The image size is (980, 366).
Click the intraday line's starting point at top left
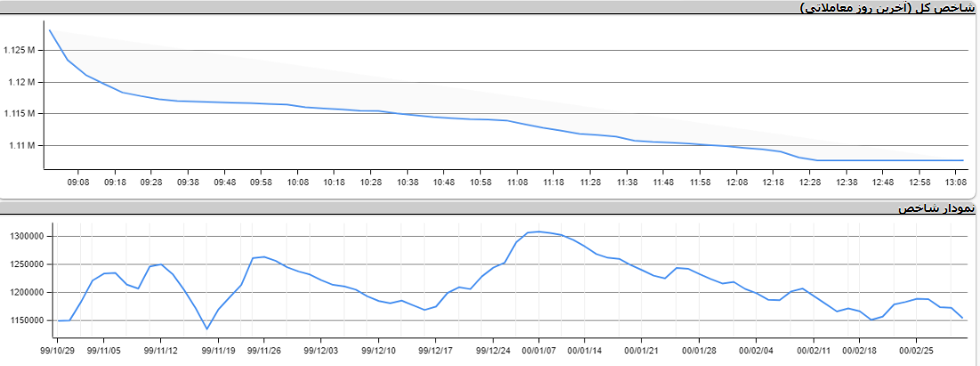tap(49, 29)
